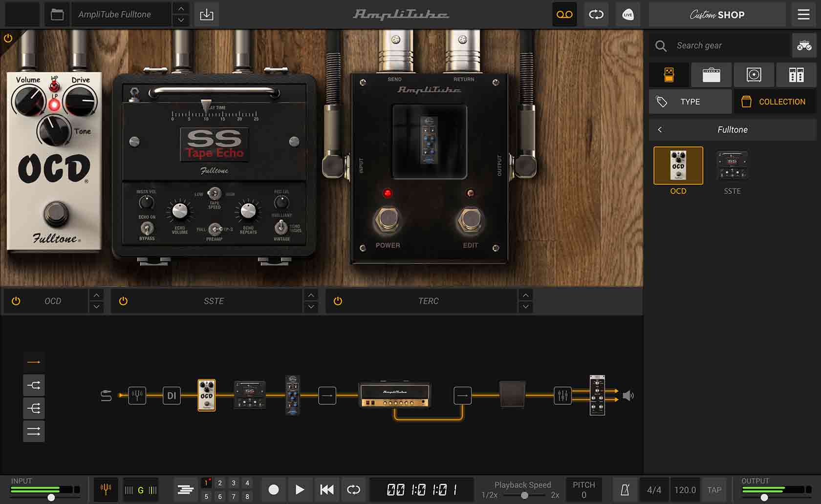This screenshot has width=821, height=504.
Task: Adjust the Playback Speed slider
Action: 525,494
